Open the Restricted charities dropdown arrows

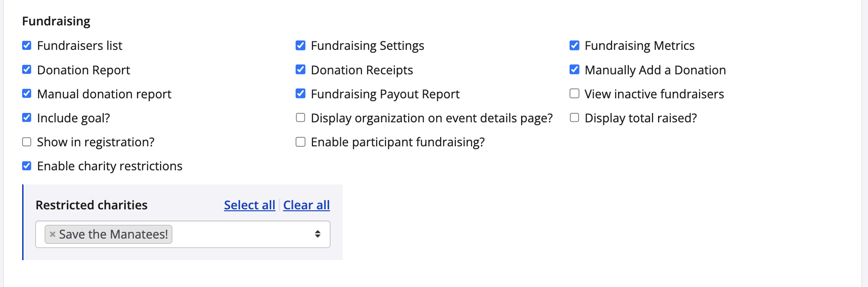pos(318,234)
